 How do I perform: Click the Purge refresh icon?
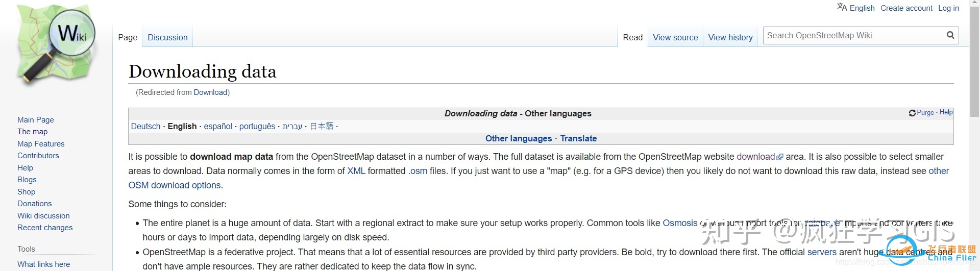point(912,113)
